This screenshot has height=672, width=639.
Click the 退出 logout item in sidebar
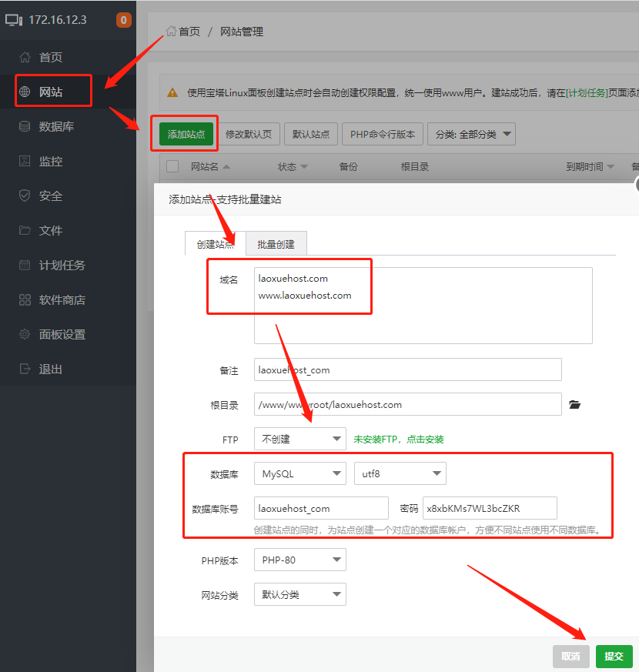(48, 369)
